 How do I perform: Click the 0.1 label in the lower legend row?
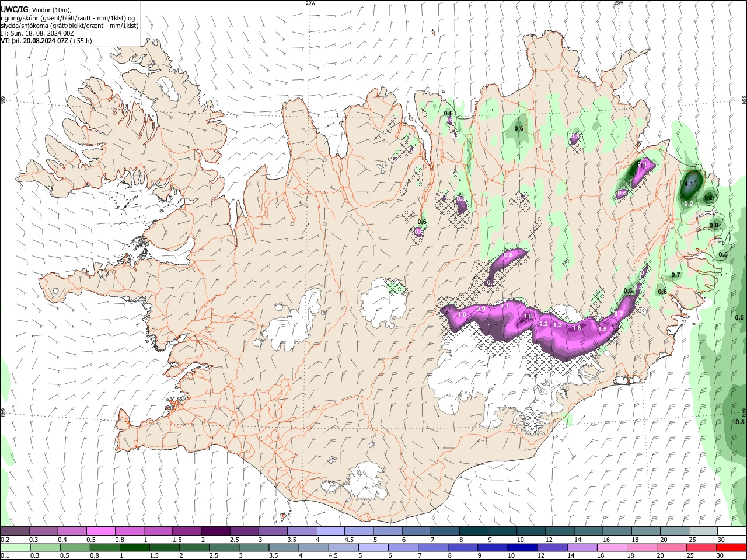(x=5, y=555)
